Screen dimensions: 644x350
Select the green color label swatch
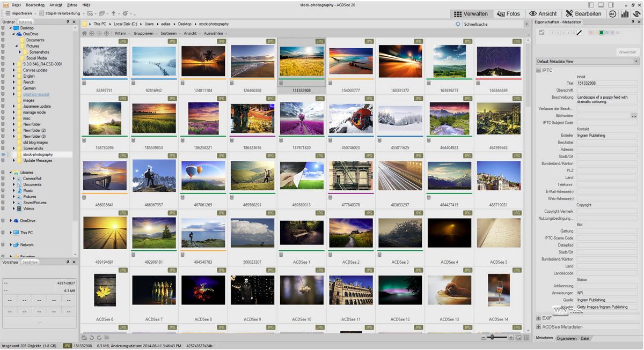(602, 33)
